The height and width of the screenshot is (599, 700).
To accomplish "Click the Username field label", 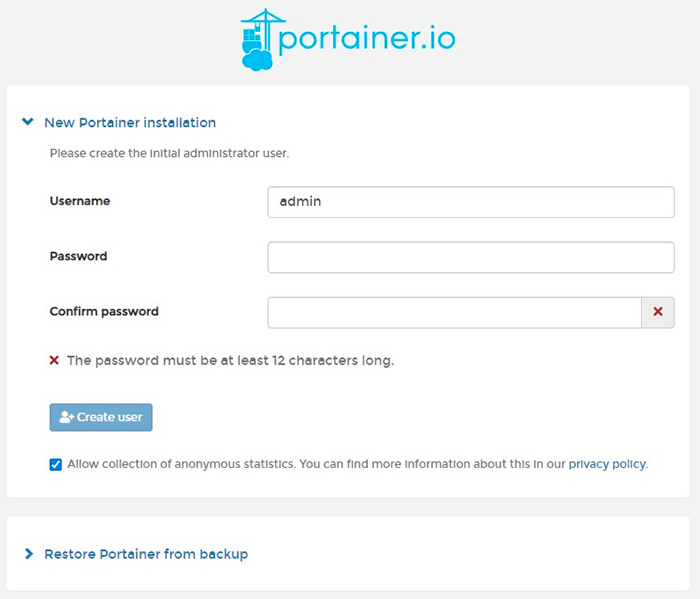I will (x=80, y=201).
